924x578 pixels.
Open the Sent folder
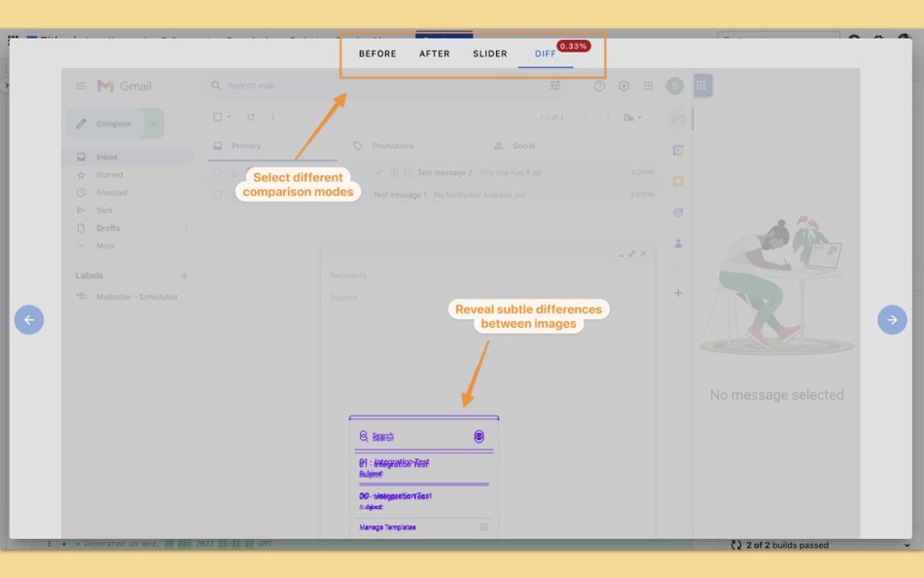tap(127, 210)
